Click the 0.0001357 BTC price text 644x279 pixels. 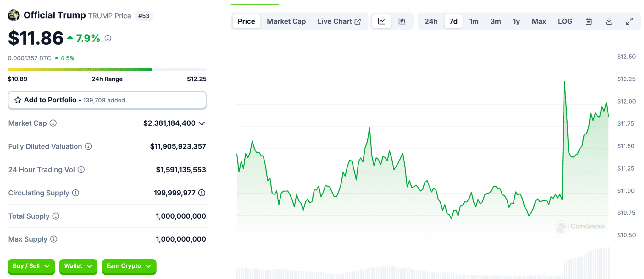tap(30, 58)
